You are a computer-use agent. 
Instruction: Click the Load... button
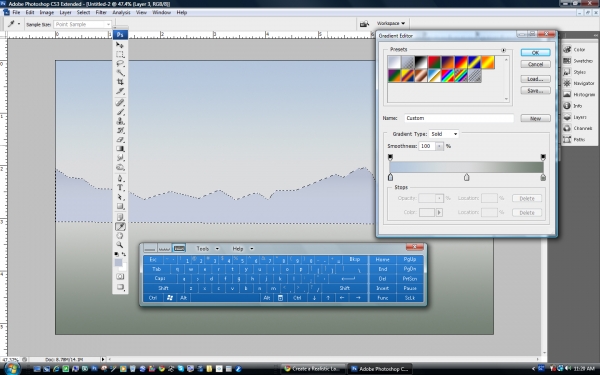click(x=535, y=79)
